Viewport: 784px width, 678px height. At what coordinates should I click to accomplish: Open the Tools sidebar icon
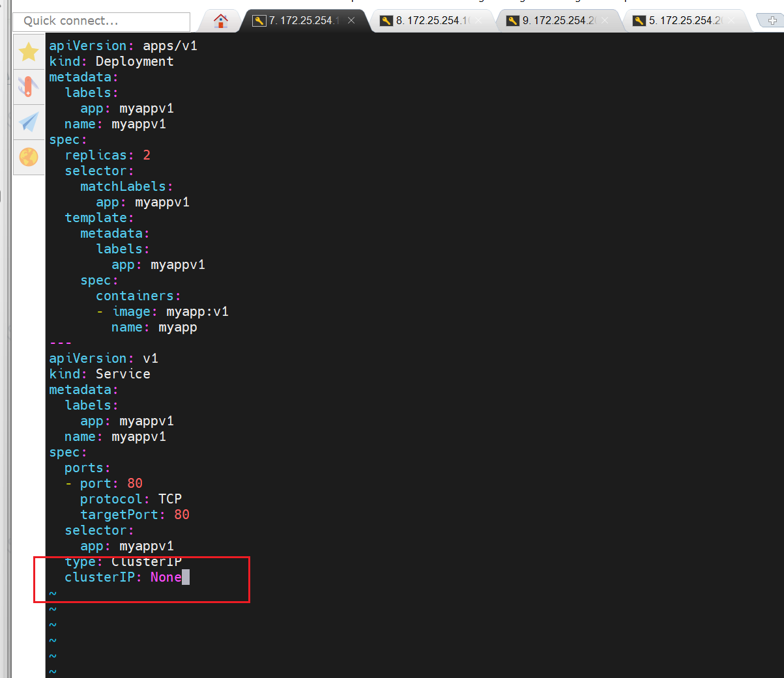29,87
